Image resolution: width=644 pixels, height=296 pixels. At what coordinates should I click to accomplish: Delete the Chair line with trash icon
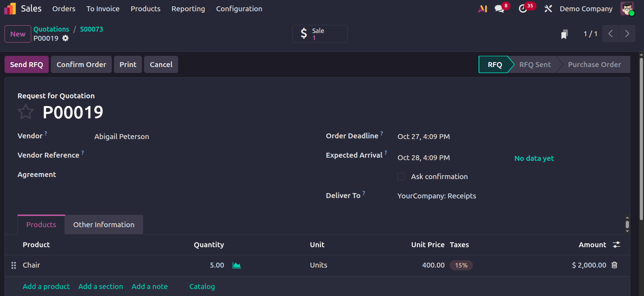click(614, 265)
